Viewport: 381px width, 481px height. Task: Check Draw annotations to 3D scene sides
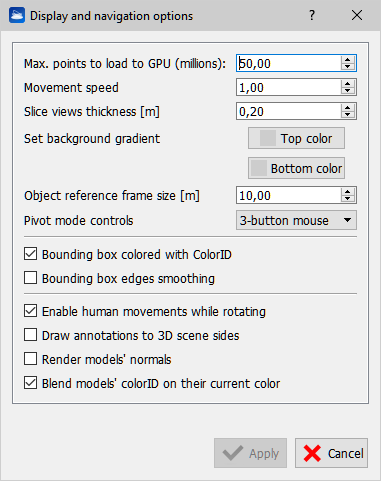tap(30, 335)
